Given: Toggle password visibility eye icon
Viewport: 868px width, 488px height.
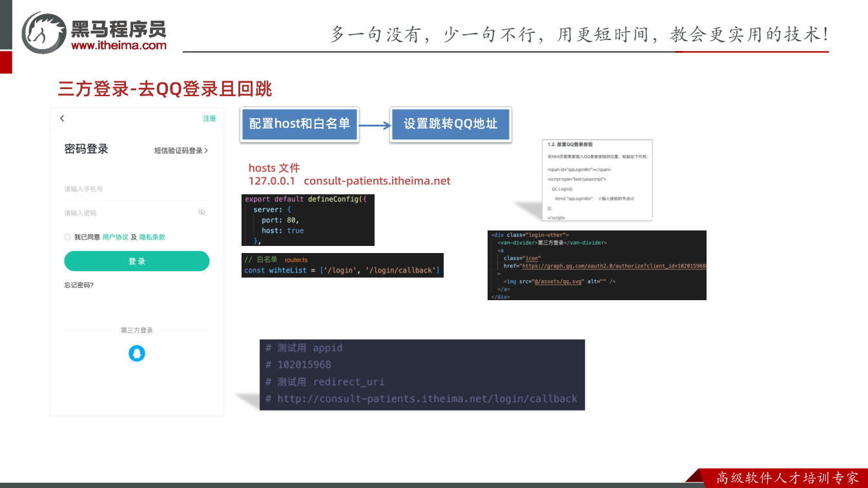Looking at the screenshot, I should tap(201, 212).
